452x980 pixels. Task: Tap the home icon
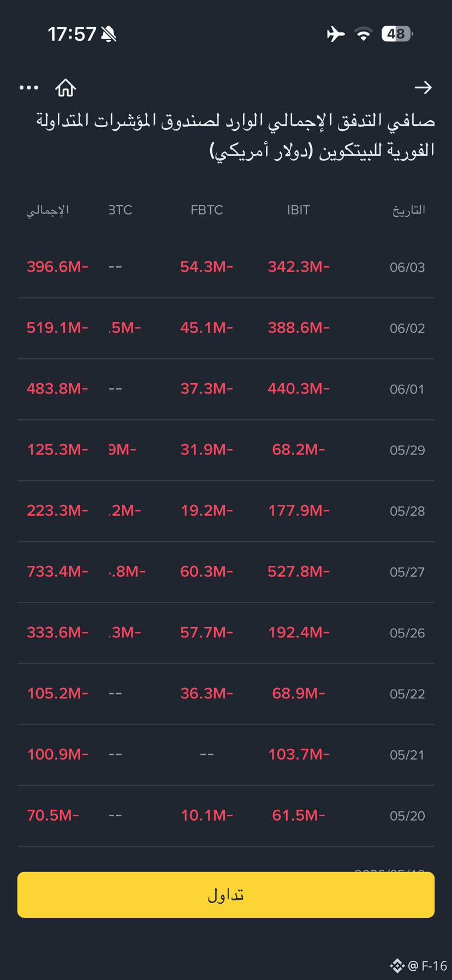(66, 87)
